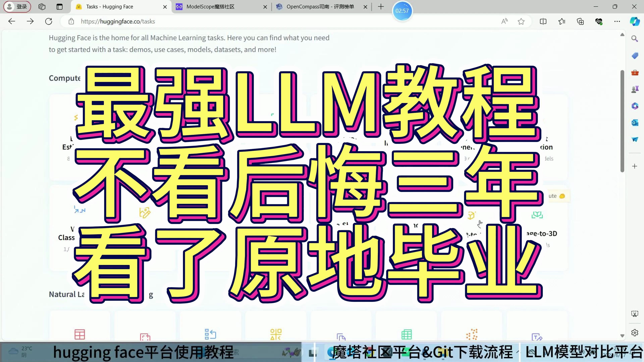644x362 pixels.
Task: Close the OpenCompass tab
Action: (x=365, y=7)
